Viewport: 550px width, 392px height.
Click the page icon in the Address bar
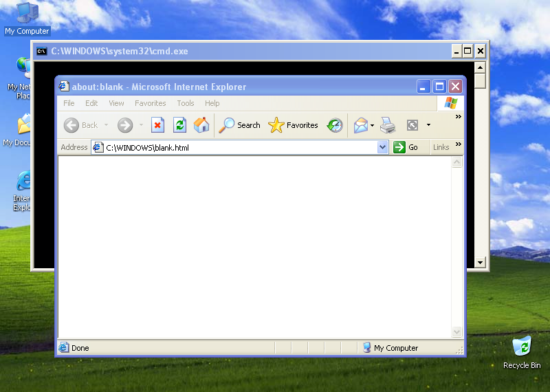click(x=98, y=147)
